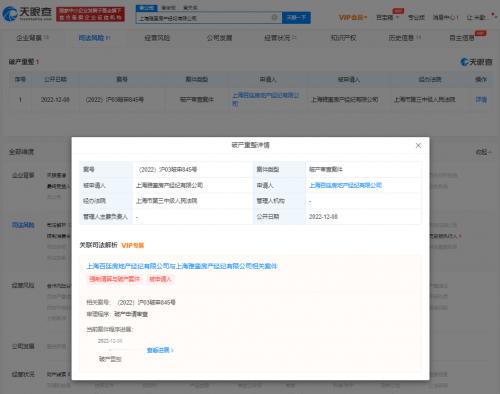This screenshot has height=394, width=500.
Task: Click the 公开日期 value 2022-12-08 in the dialog
Action: pos(323,217)
